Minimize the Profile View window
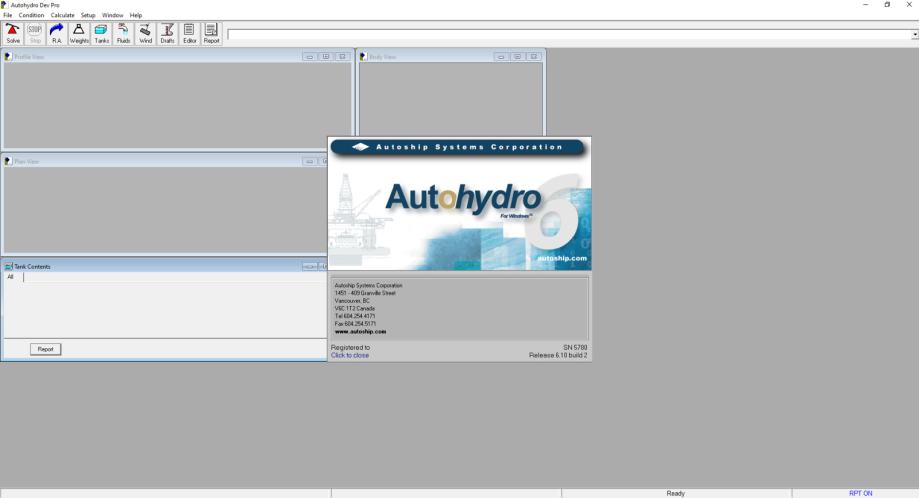 pyautogui.click(x=309, y=57)
